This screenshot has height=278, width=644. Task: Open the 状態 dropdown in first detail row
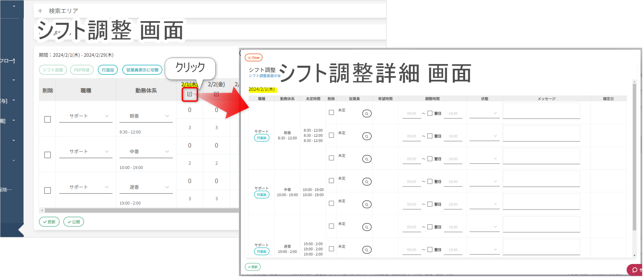click(484, 113)
